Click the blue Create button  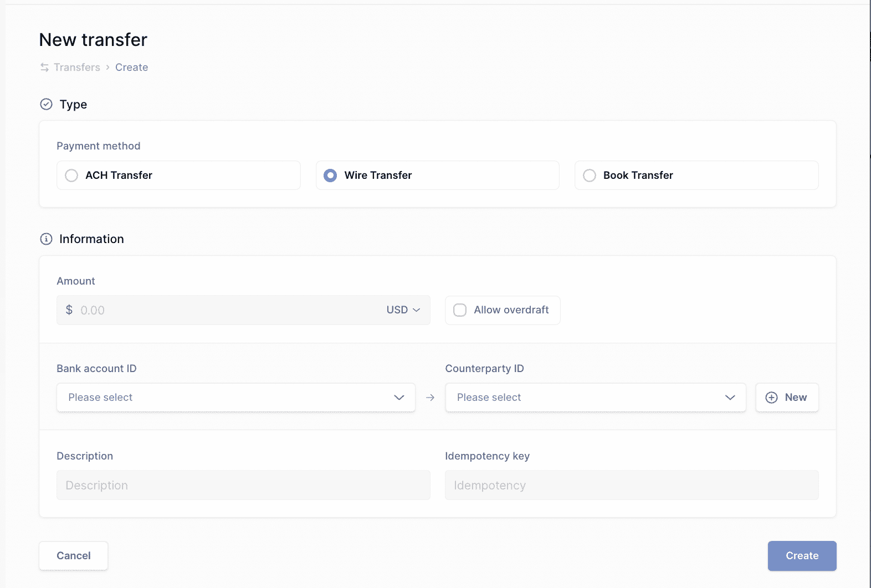click(802, 556)
